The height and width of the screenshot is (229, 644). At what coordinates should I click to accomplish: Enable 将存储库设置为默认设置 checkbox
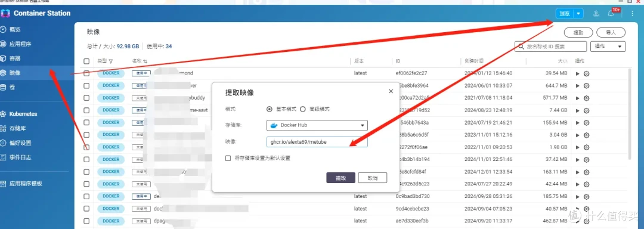pyautogui.click(x=228, y=158)
